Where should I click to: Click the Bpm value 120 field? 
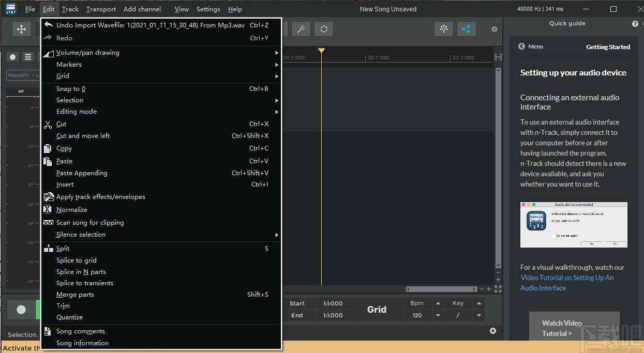[417, 315]
